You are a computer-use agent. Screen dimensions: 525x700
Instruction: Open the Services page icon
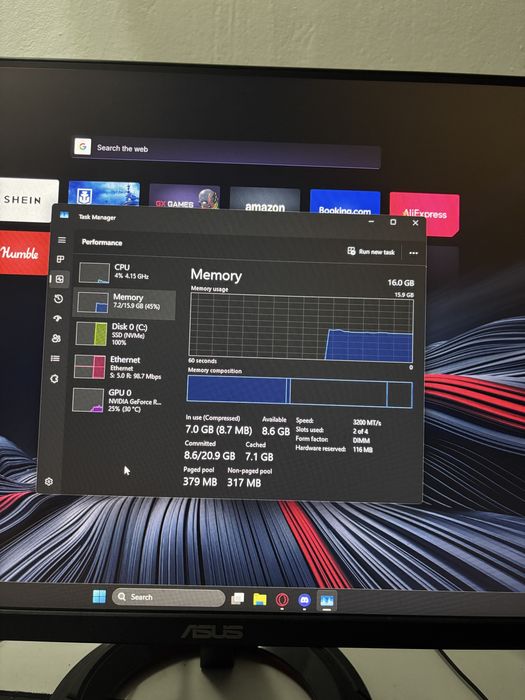click(54, 379)
